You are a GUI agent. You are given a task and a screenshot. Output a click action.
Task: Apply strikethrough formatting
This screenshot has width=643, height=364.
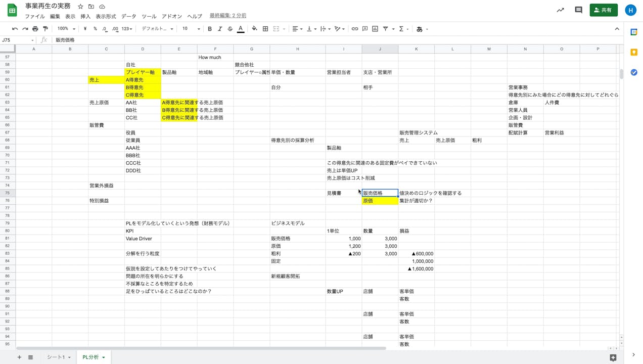pyautogui.click(x=229, y=29)
